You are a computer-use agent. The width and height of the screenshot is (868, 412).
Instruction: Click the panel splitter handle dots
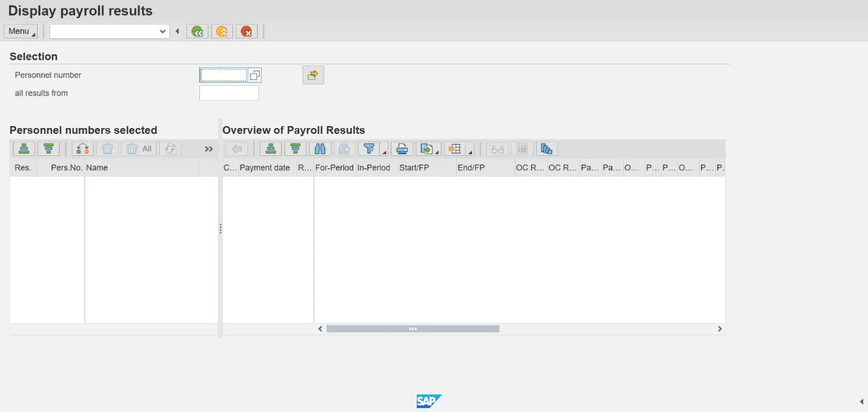pyautogui.click(x=221, y=229)
